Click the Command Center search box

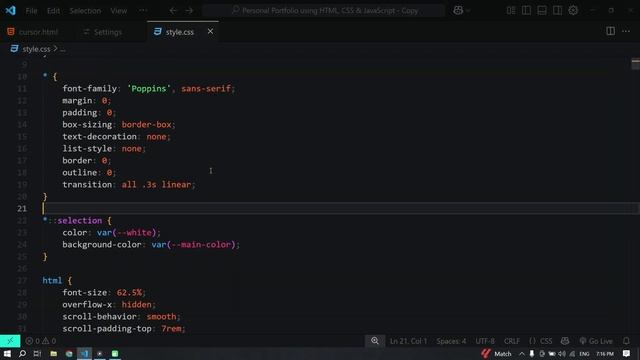tap(324, 11)
